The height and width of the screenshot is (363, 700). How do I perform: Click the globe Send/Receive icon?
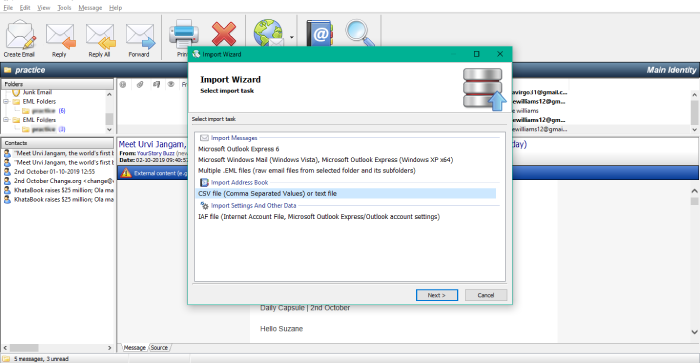(x=268, y=33)
